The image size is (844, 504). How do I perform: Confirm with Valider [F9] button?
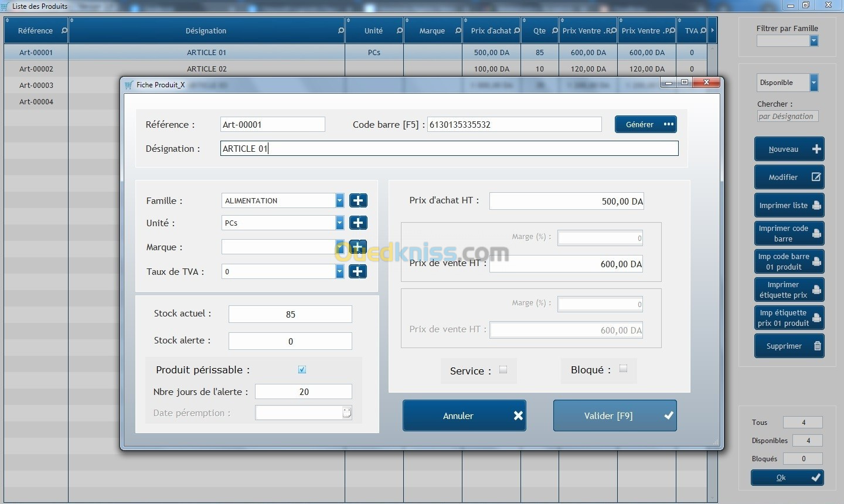point(615,416)
